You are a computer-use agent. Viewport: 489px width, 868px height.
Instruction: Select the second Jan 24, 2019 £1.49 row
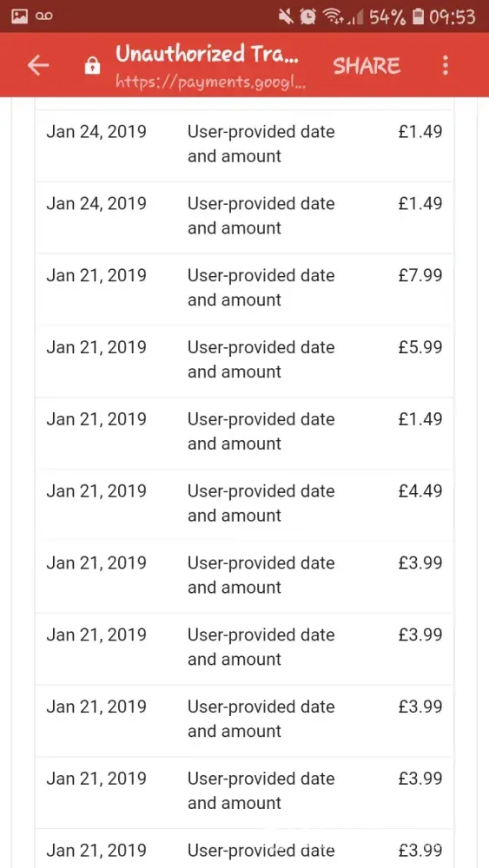click(x=244, y=218)
